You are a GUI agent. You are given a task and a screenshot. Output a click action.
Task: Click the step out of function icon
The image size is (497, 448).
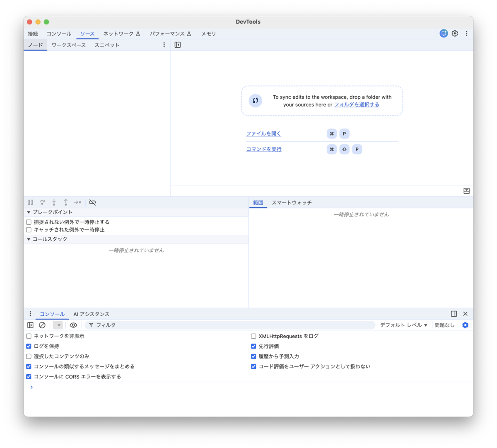pyautogui.click(x=65, y=202)
